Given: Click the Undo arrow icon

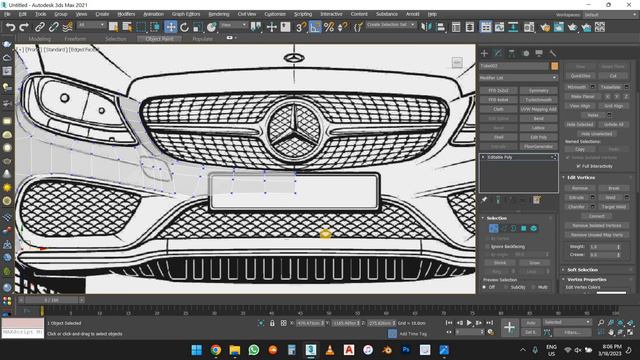Looking at the screenshot, I should (11, 27).
